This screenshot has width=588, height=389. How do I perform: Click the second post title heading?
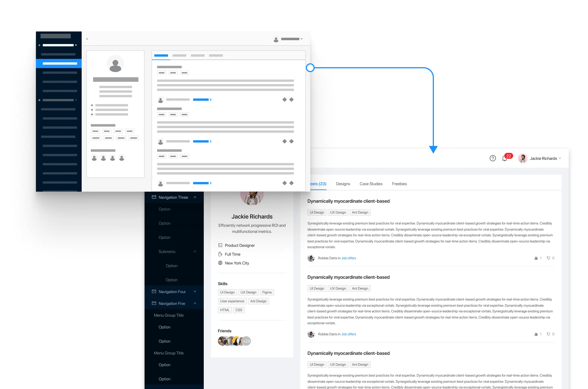tap(348, 277)
